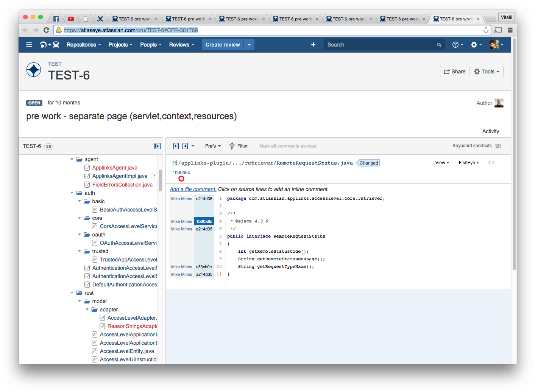The width and height of the screenshot is (535, 392).
Task: Open the Repositories menu
Action: pos(84,45)
